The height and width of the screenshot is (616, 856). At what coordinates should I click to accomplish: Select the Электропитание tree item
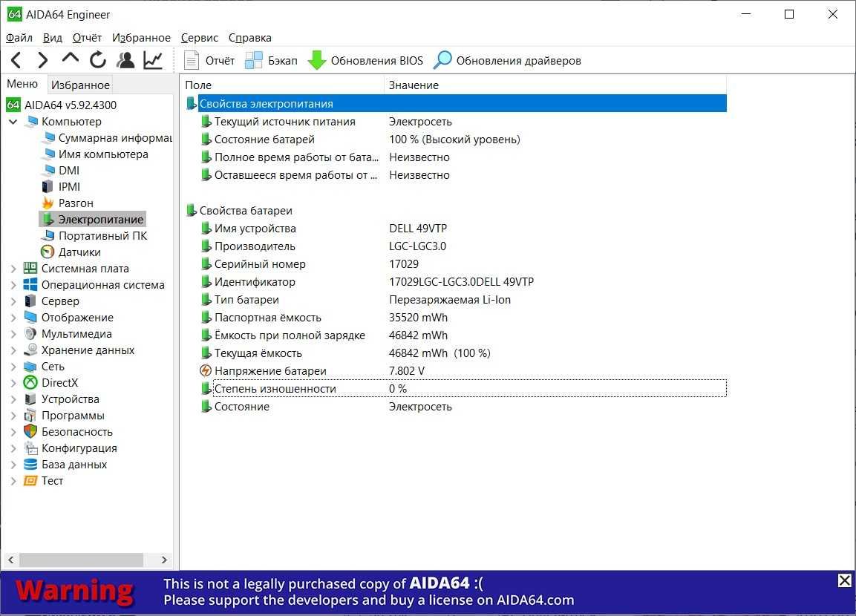click(93, 220)
